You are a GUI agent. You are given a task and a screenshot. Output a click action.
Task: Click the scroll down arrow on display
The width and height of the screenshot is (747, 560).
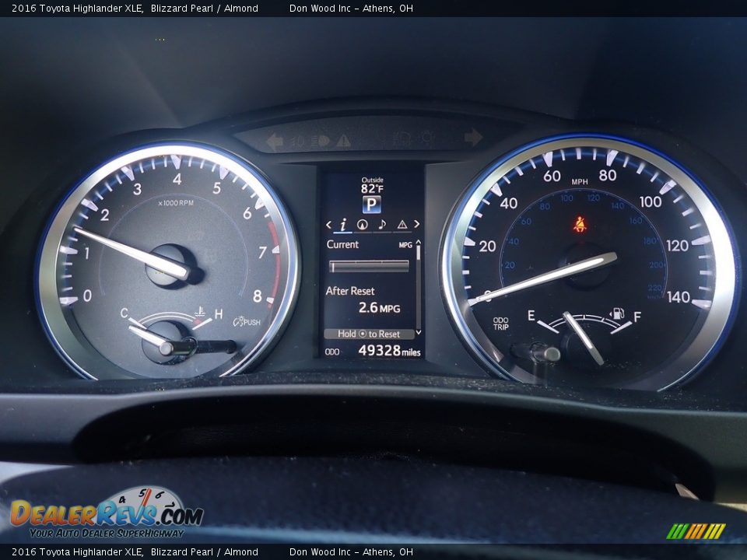click(x=419, y=332)
